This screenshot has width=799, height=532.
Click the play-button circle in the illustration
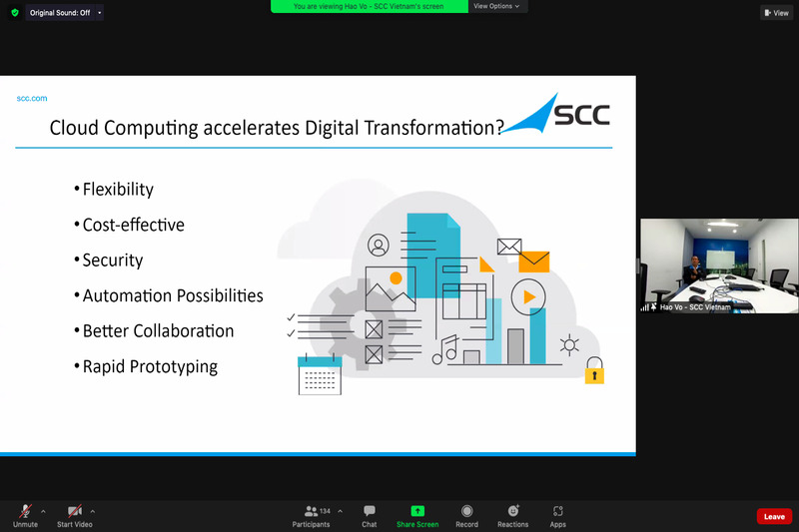[528, 296]
